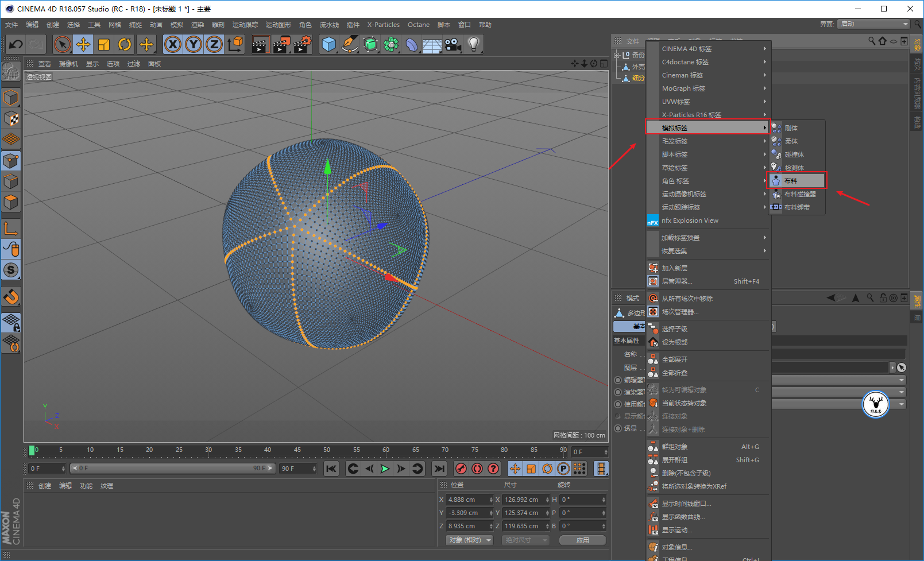The image size is (924, 561).
Task: Click the Undo arrow icon
Action: (x=16, y=44)
